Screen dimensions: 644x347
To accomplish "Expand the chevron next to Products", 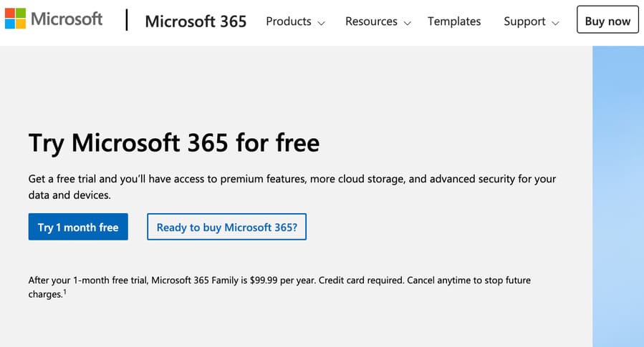I will 321,23.
